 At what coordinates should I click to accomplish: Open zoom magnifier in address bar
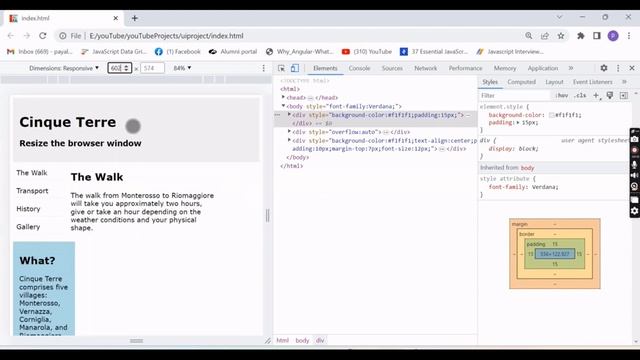[529, 36]
